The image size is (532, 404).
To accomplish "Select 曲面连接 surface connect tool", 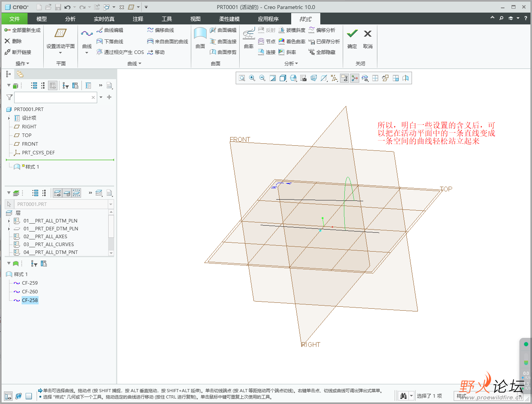I will pyautogui.click(x=223, y=41).
